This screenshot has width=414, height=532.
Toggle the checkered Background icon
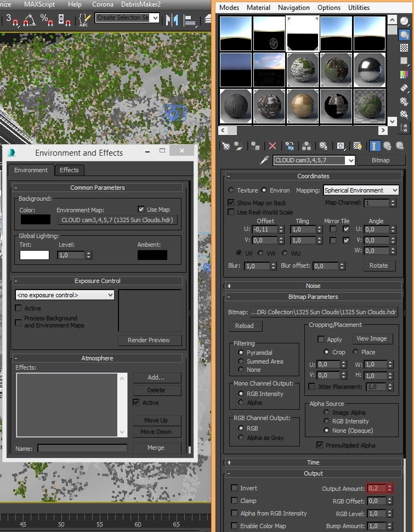click(404, 48)
